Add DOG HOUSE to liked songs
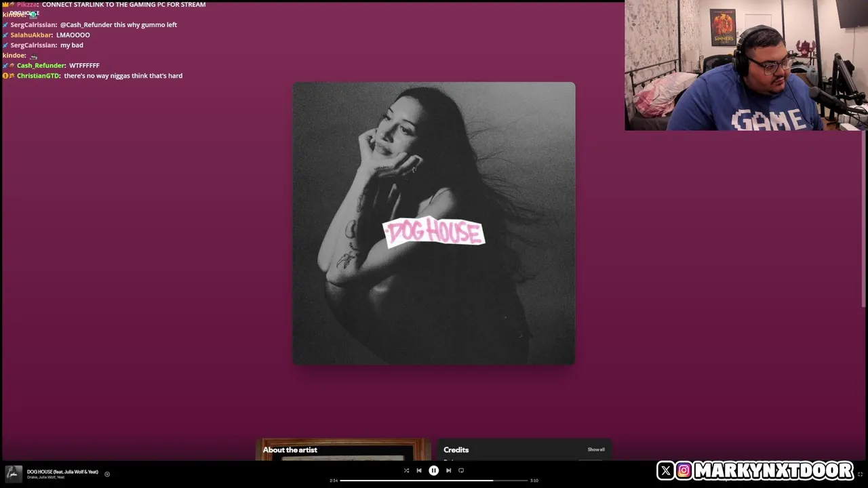868x488 pixels. tap(106, 474)
